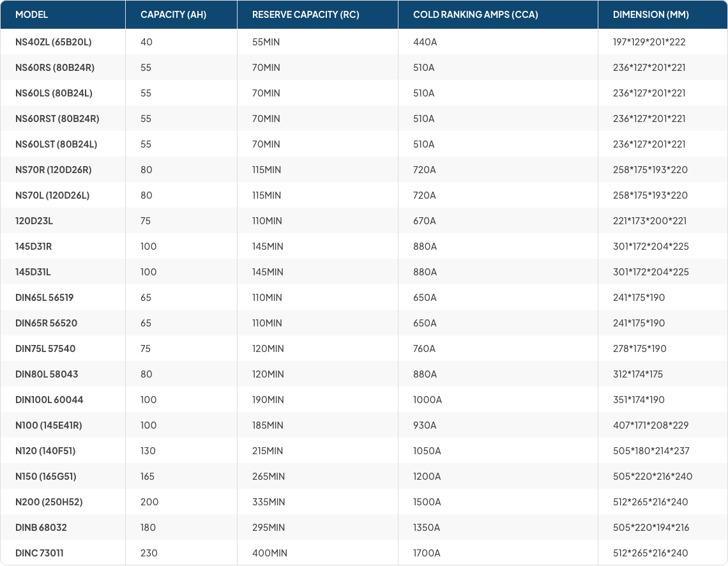Image resolution: width=728 pixels, height=566 pixels.
Task: Click the CAPACITY (AH) column header
Action: [173, 15]
